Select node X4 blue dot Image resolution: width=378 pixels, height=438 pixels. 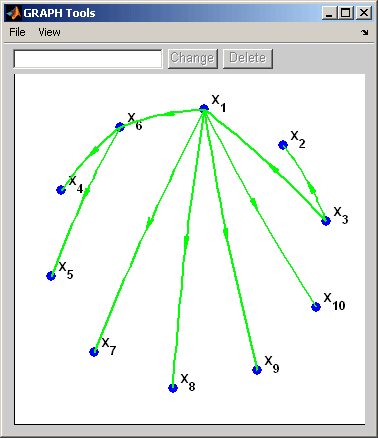click(x=61, y=190)
